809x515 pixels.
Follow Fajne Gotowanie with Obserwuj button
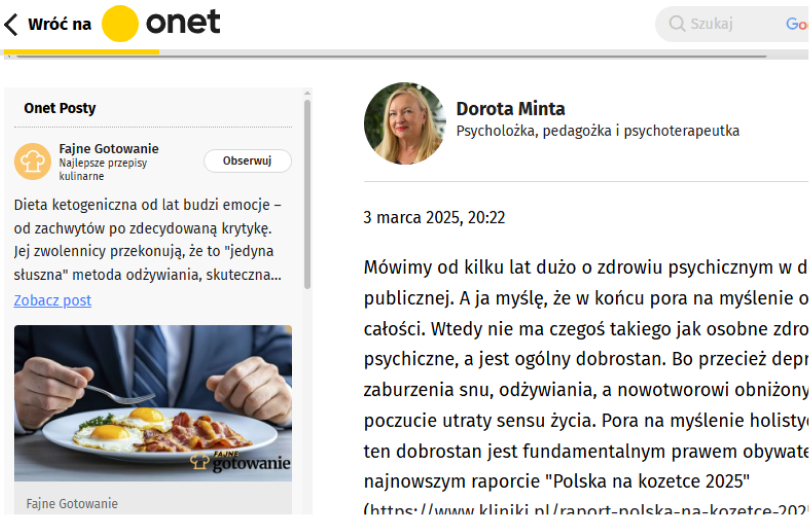point(248,161)
